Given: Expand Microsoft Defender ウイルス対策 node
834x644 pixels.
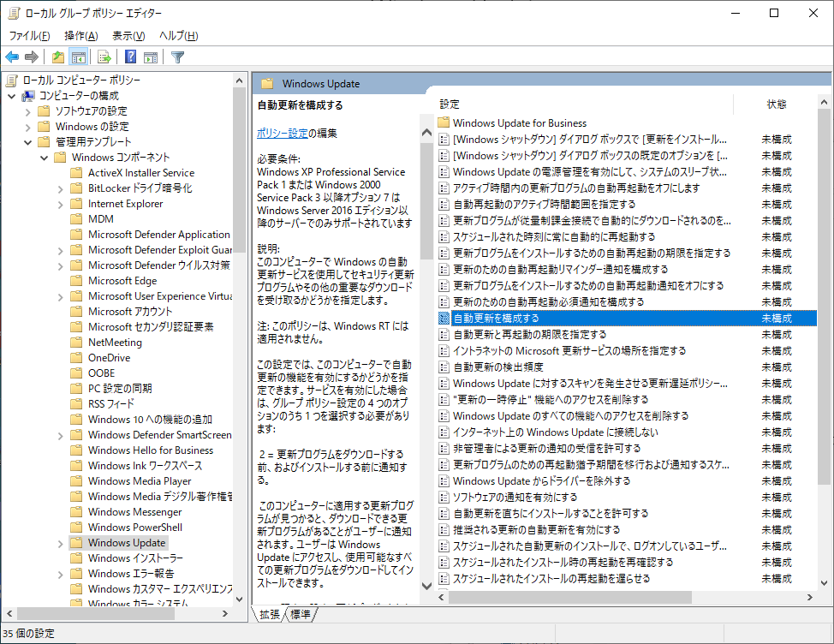Looking at the screenshot, I should pos(60,265).
